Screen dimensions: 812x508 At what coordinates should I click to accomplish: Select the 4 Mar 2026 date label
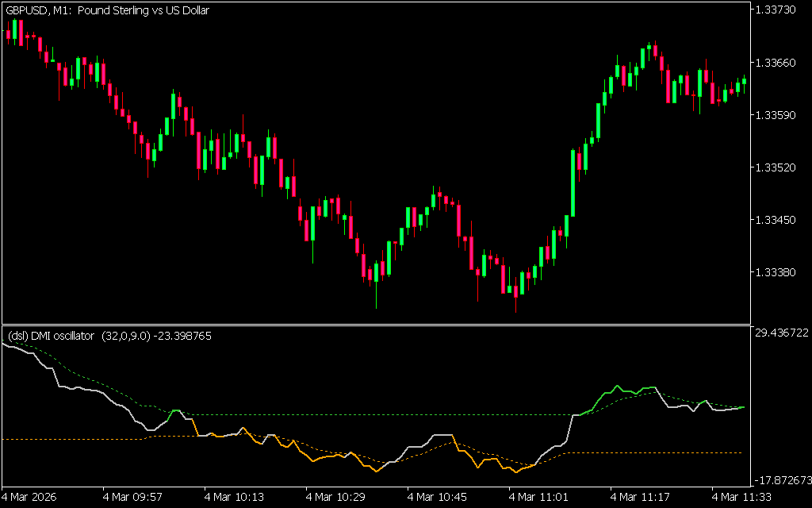[32, 497]
